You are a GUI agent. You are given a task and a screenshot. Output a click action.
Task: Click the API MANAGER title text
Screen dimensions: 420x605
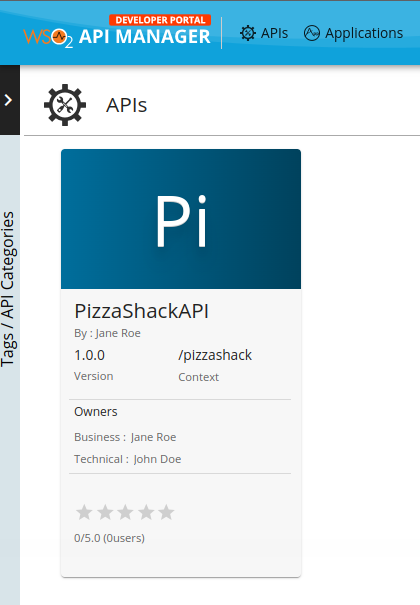(x=145, y=37)
